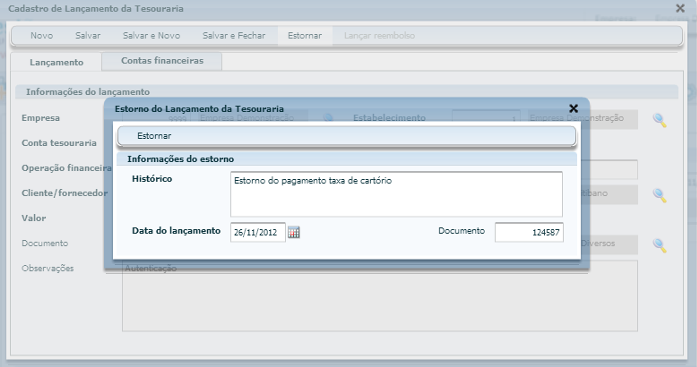Click the Informações do estorno section header
697x367 pixels.
[347, 159]
